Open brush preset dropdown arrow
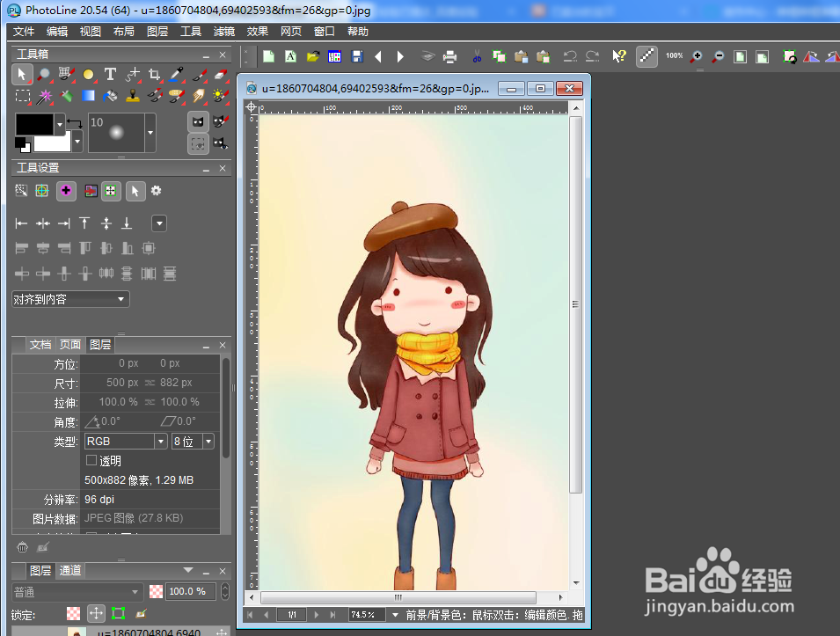Viewport: 840px width, 636px height. tap(150, 132)
